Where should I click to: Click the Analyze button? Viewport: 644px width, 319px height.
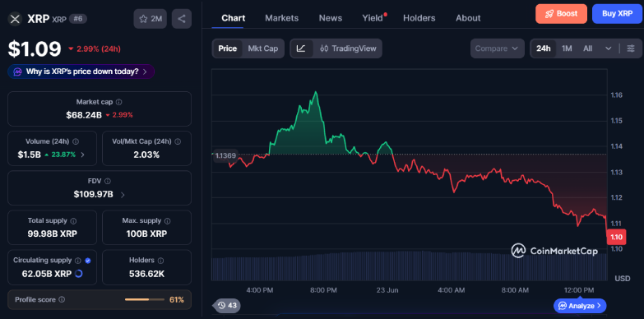click(x=580, y=306)
